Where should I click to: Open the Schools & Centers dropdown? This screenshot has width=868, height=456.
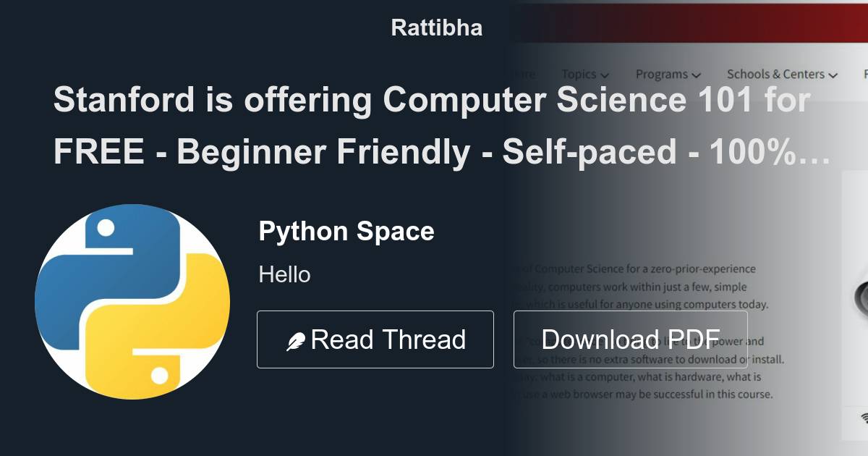pyautogui.click(x=775, y=74)
